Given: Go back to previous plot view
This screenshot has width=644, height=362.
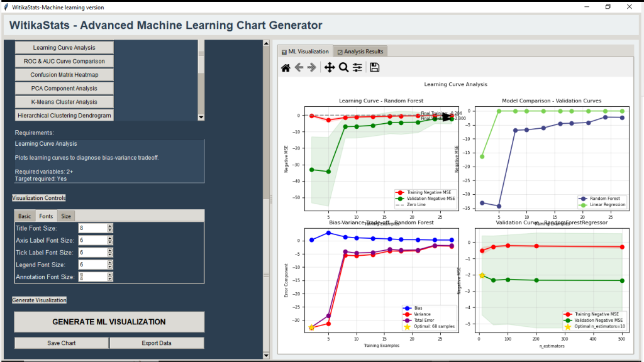Looking at the screenshot, I should click(x=299, y=67).
